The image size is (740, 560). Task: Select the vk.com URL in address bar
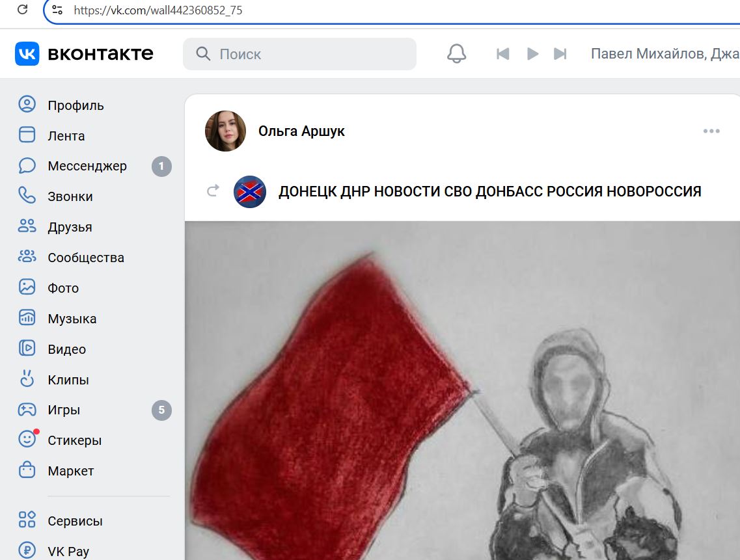[x=158, y=10]
